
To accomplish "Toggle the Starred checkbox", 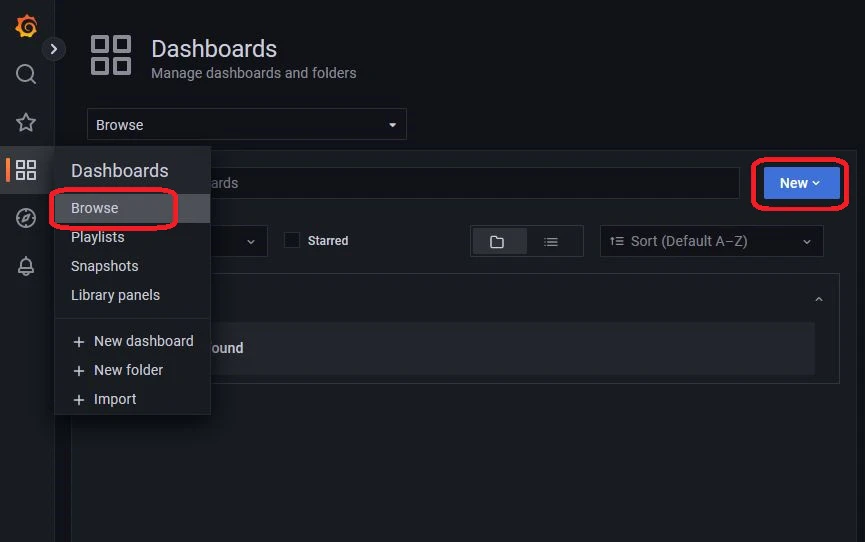I will click(x=292, y=240).
